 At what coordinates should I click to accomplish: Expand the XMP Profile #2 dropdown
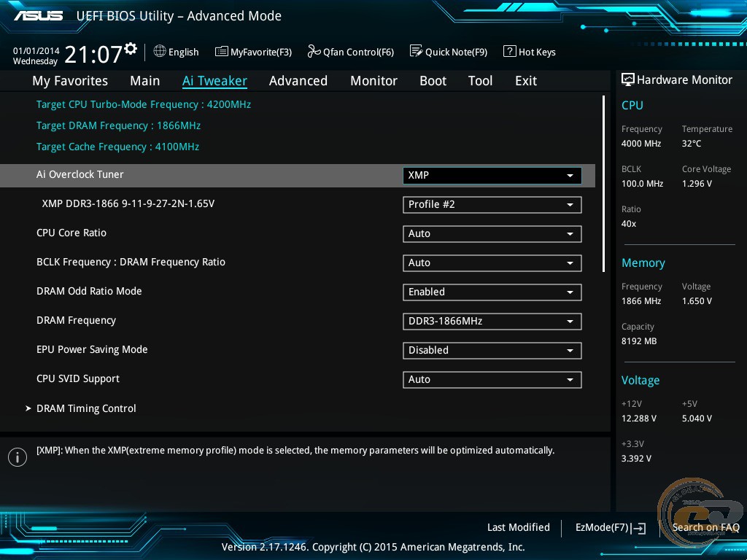492,205
